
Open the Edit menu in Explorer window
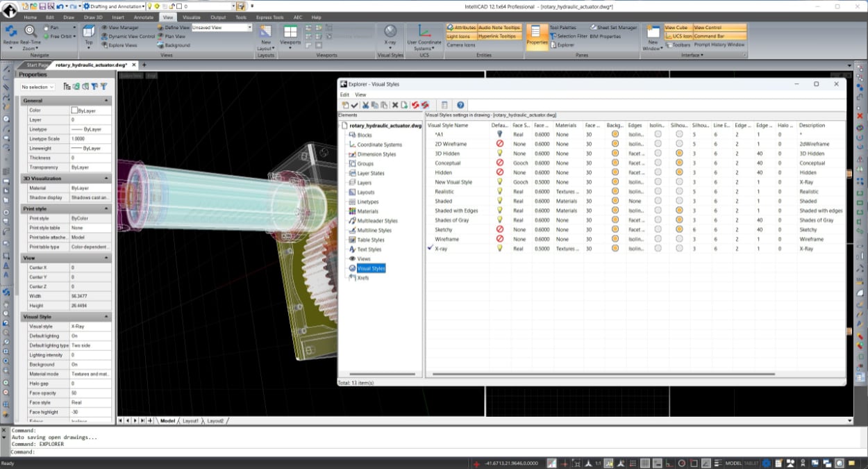[344, 94]
